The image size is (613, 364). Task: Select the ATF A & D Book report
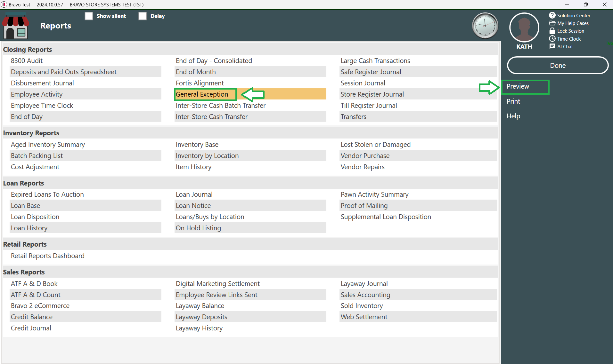[x=85, y=283]
